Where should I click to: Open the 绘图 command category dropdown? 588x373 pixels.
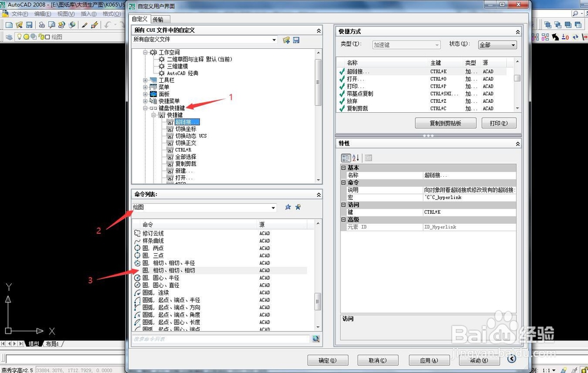coord(273,207)
